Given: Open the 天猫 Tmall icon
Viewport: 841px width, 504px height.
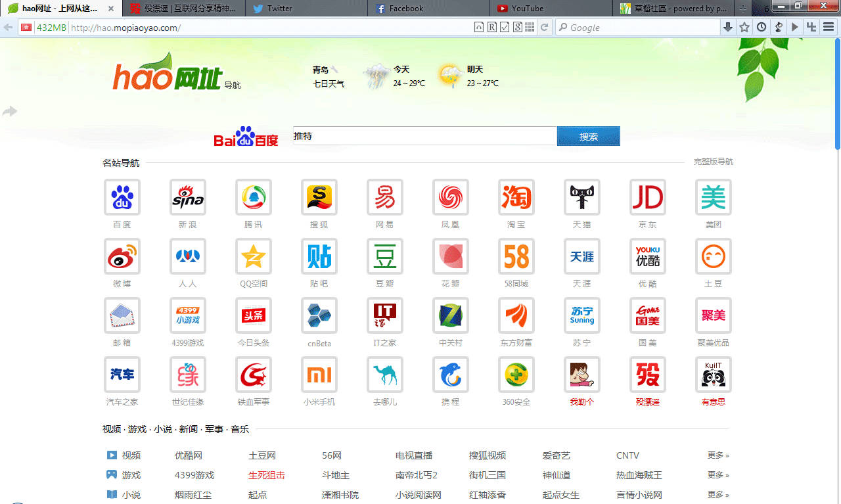Looking at the screenshot, I should (582, 197).
